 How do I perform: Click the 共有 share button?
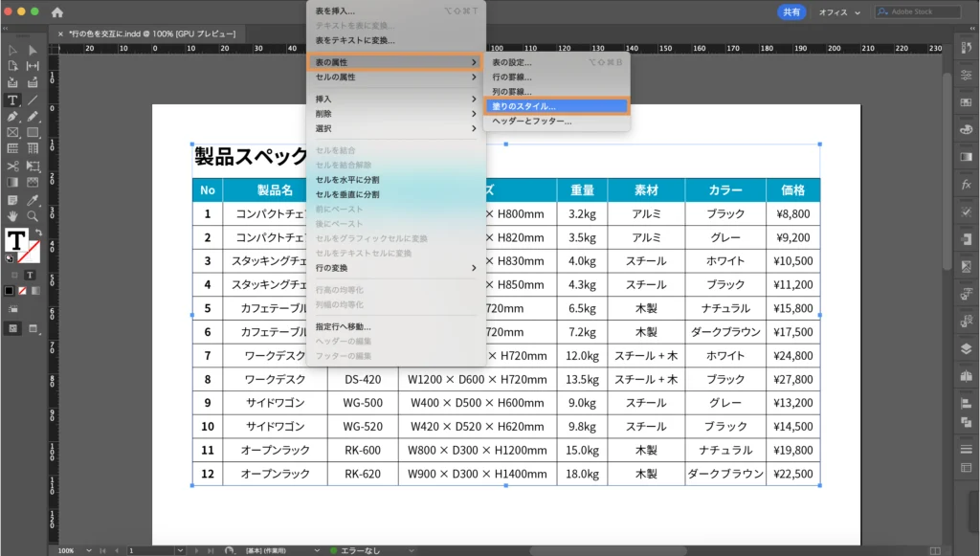point(791,12)
